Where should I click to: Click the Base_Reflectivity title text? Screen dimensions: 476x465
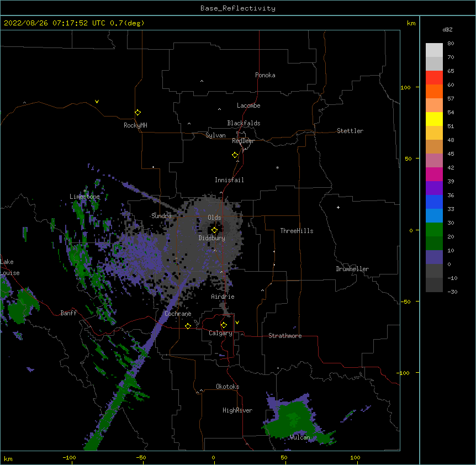coord(238,8)
